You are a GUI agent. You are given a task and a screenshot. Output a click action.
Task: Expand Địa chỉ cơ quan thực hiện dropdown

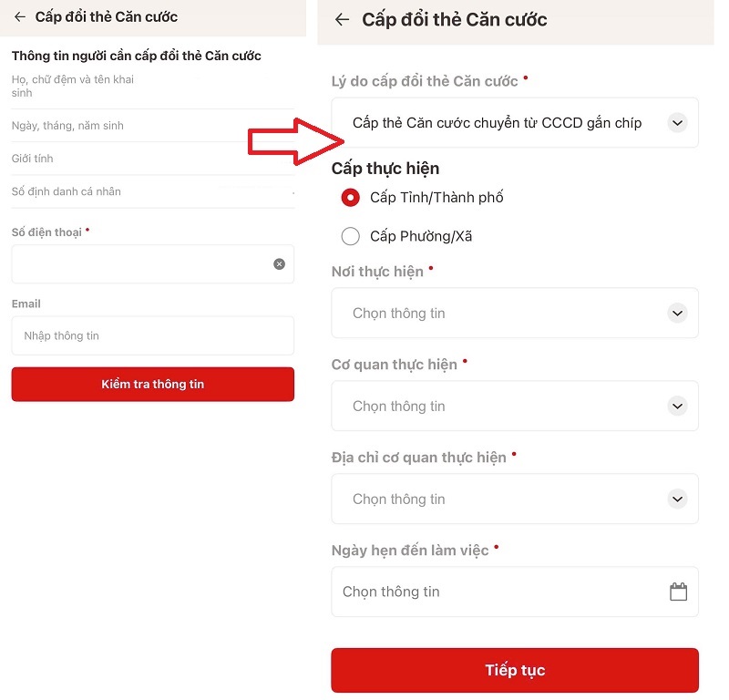(514, 499)
